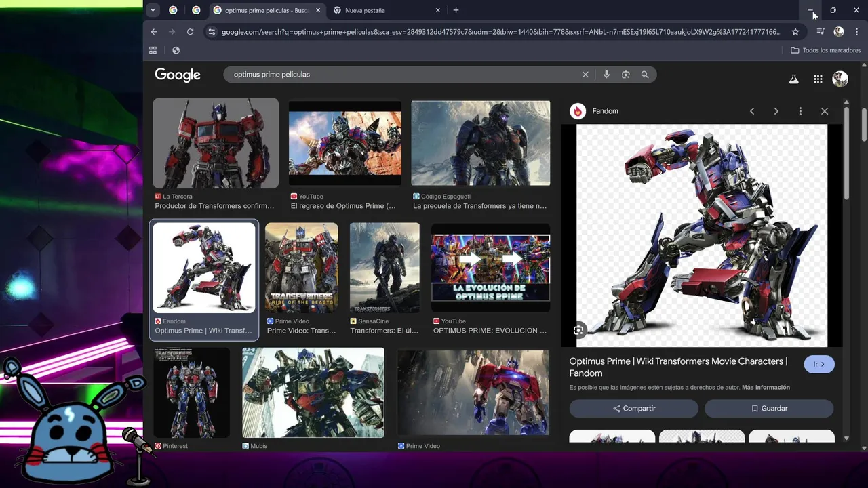Open Chrome profile avatar in toolbar

point(839,32)
